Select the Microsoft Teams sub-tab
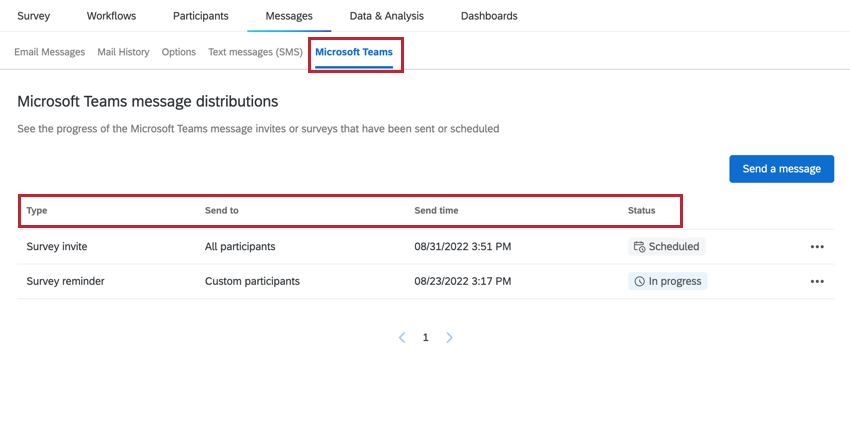This screenshot has width=850, height=425. coord(354,52)
